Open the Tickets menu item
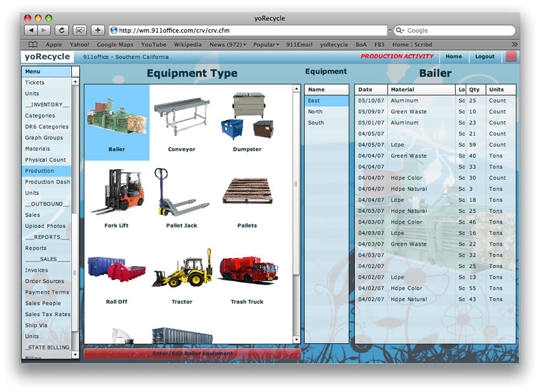This screenshot has height=392, width=540. click(x=35, y=83)
